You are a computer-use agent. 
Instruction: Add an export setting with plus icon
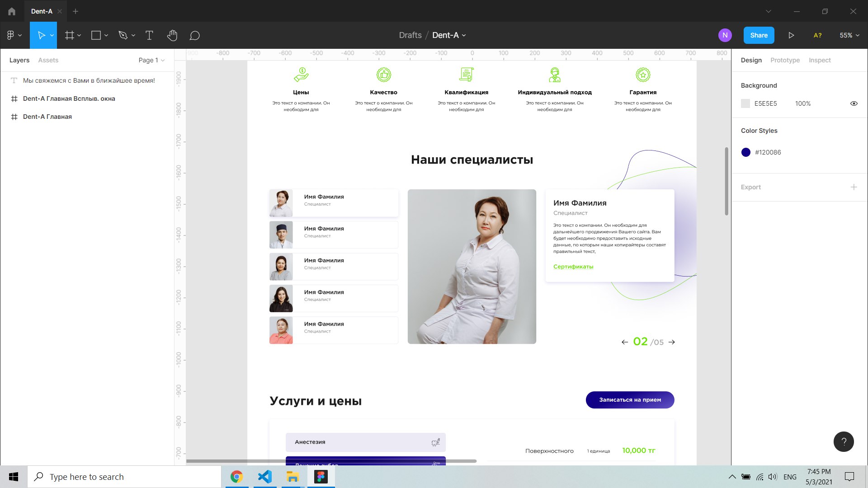pyautogui.click(x=854, y=187)
